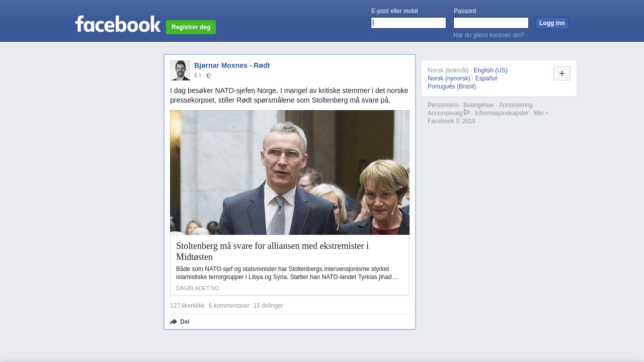This screenshot has height=362, width=644.
Task: Switch language to Português (Brasil)
Action: click(x=452, y=86)
